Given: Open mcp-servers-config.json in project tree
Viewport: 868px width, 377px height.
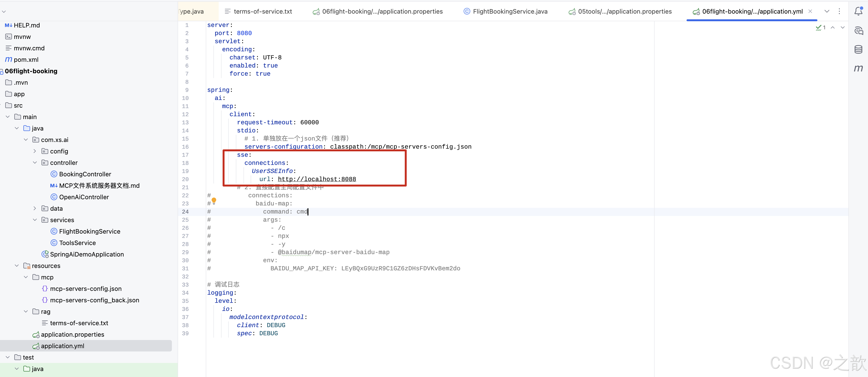Looking at the screenshot, I should 86,289.
